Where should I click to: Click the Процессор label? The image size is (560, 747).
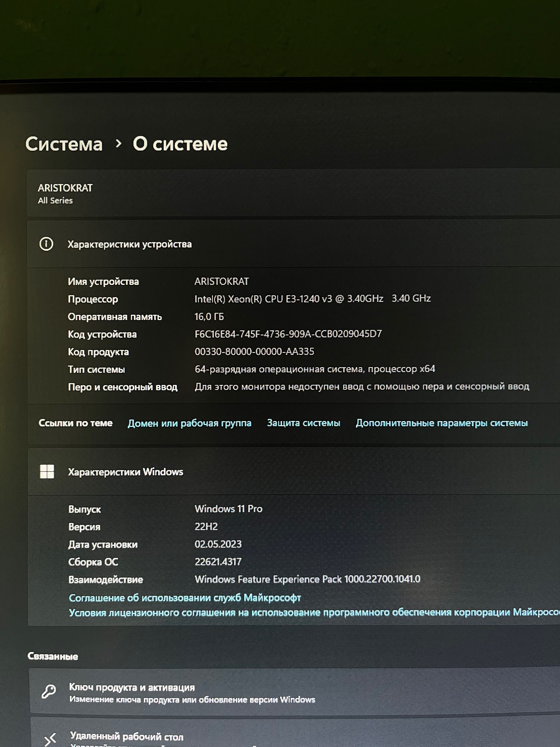(x=93, y=299)
